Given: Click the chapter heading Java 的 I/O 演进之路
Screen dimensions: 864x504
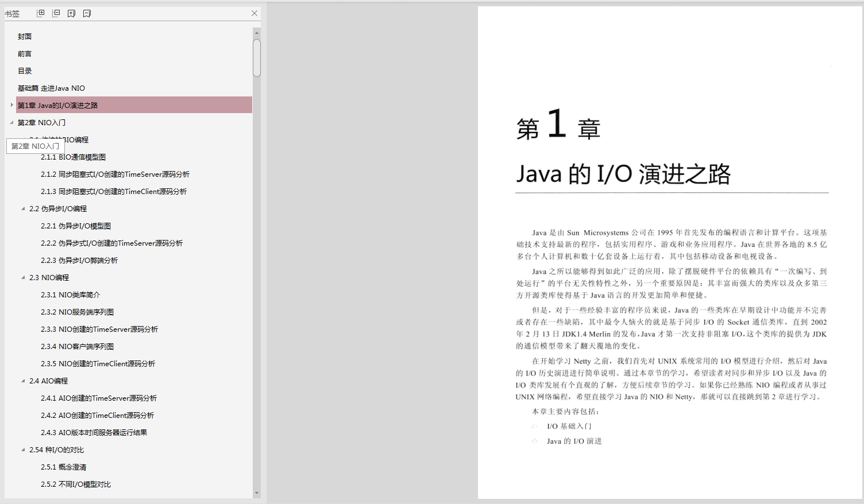Looking at the screenshot, I should 623,173.
